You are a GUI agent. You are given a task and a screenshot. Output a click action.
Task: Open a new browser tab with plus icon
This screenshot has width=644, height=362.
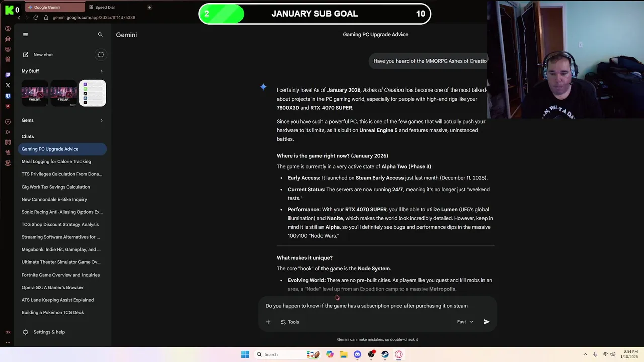[x=149, y=7]
